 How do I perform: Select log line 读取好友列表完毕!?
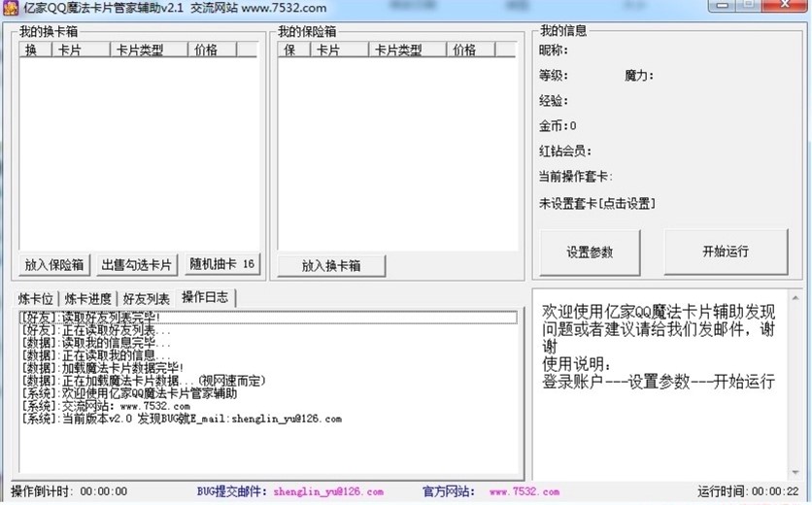pos(268,317)
